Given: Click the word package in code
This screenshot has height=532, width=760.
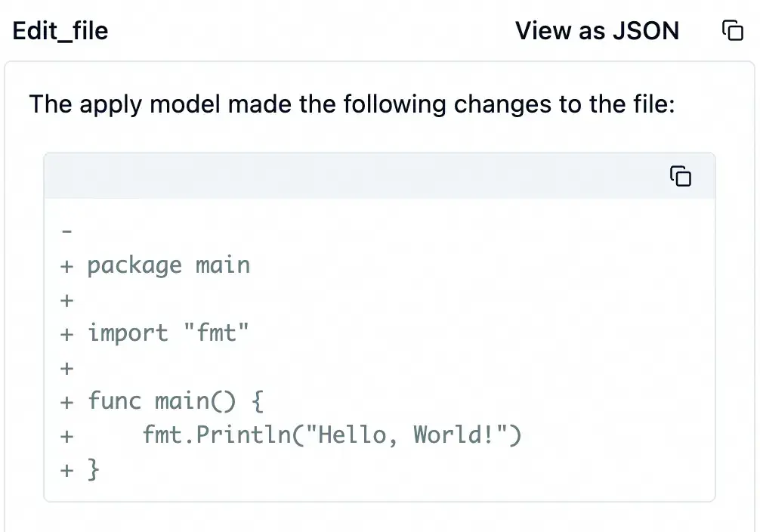Looking at the screenshot, I should [x=134, y=265].
